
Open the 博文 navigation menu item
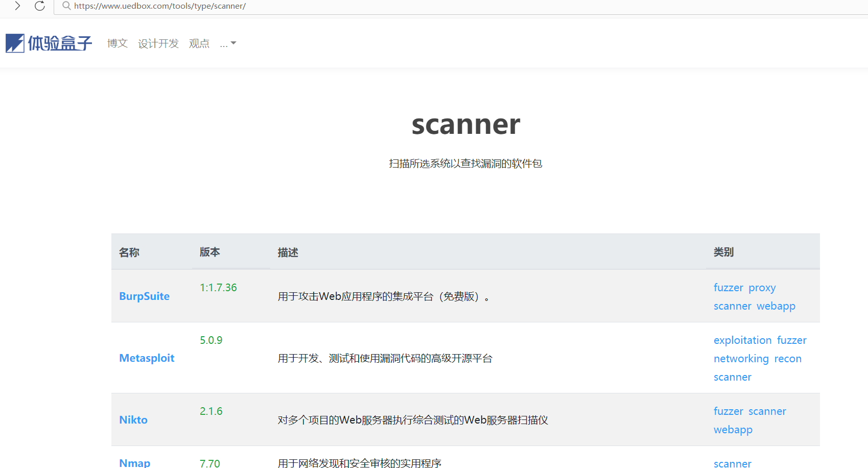click(x=118, y=43)
